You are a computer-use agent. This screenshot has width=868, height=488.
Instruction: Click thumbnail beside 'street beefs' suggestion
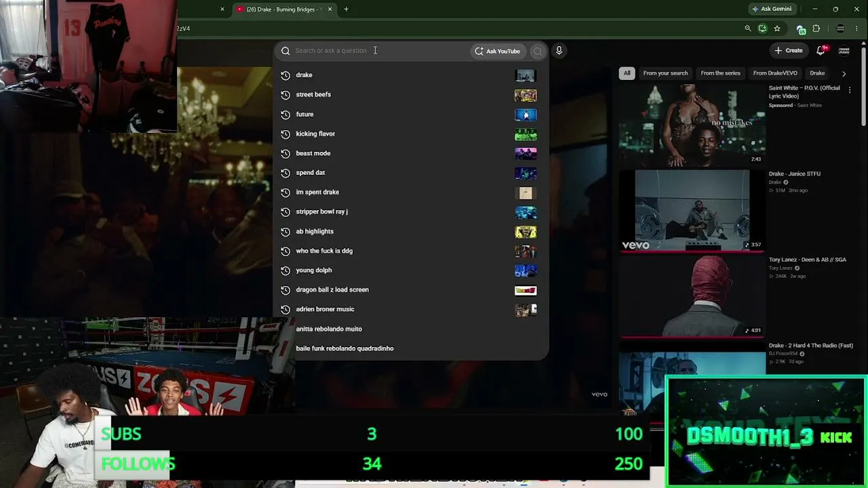526,96
